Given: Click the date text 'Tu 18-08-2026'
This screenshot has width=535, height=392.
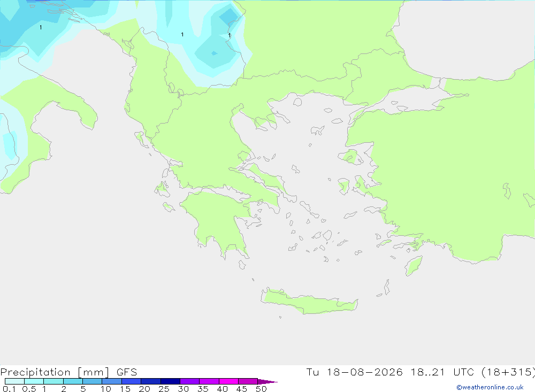Looking at the screenshot, I should click(x=354, y=372).
